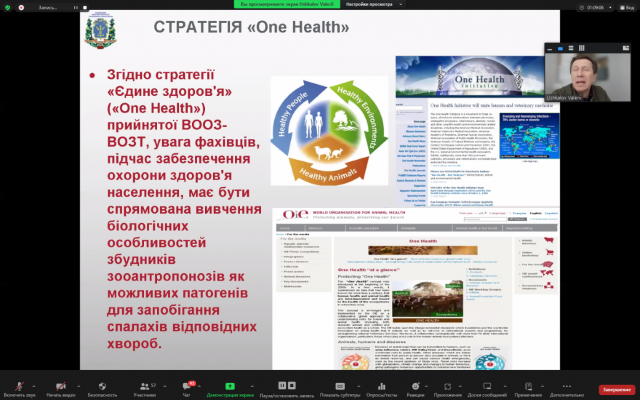Open the Вид view button
This screenshot has width=640, height=400.
[x=627, y=7]
